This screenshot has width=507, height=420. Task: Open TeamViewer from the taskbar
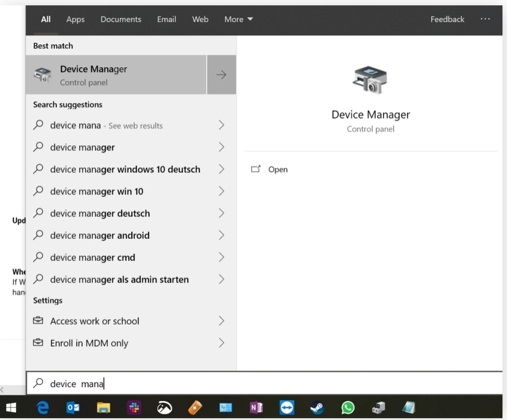[x=287, y=408]
